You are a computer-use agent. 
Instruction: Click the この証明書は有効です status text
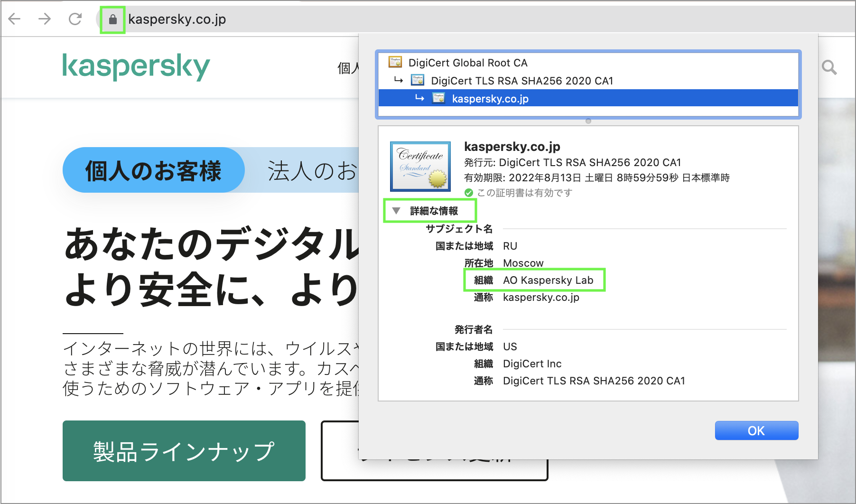coord(524,193)
